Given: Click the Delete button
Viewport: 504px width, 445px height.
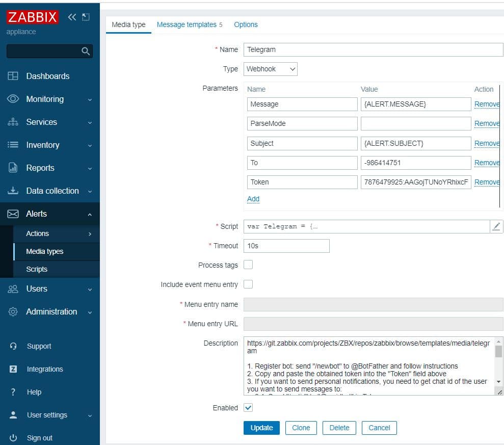Looking at the screenshot, I should pos(339,428).
